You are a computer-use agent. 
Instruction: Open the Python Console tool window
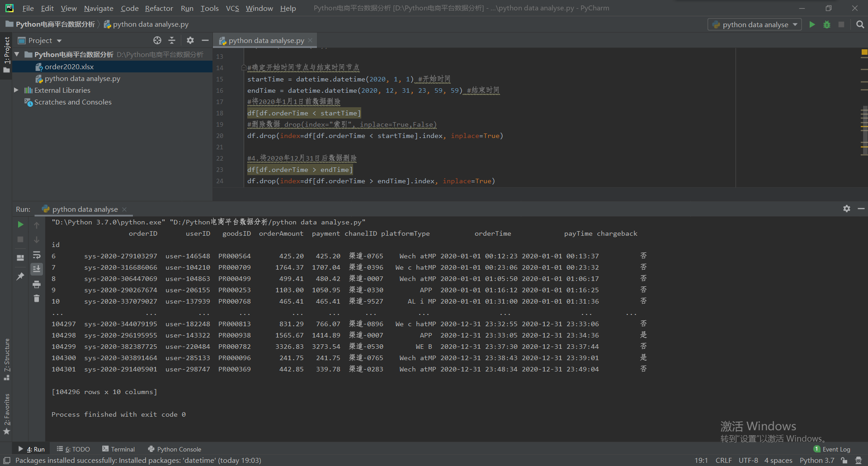click(x=175, y=449)
